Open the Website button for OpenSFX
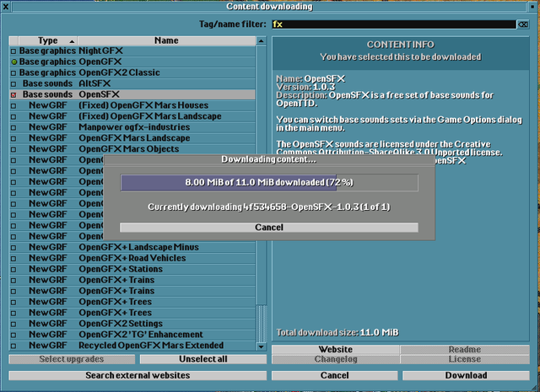The width and height of the screenshot is (540, 392). coord(336,349)
